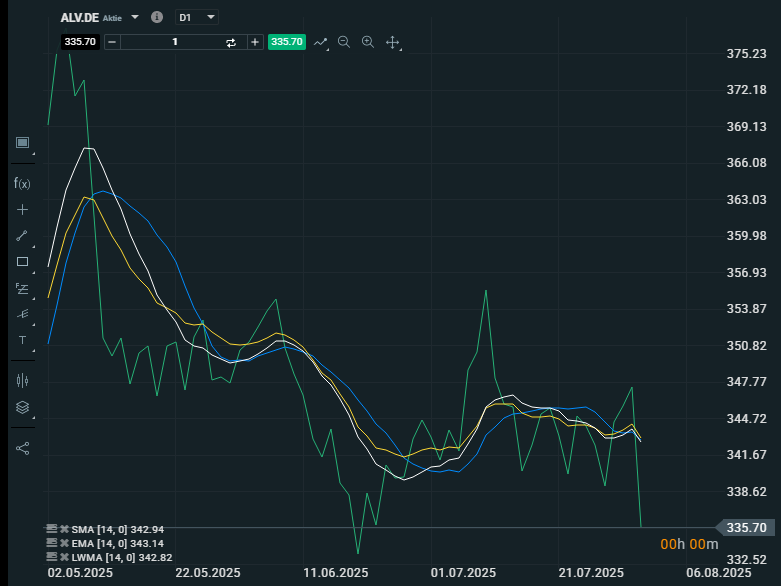781x586 pixels.
Task: Click the 06.08.2025 date axis label
Action: [719, 573]
